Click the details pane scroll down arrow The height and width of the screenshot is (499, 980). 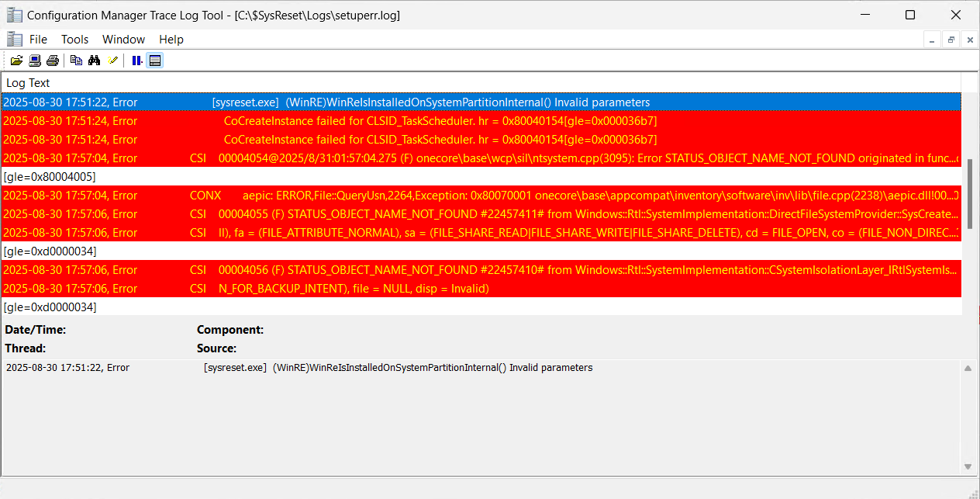coord(968,466)
